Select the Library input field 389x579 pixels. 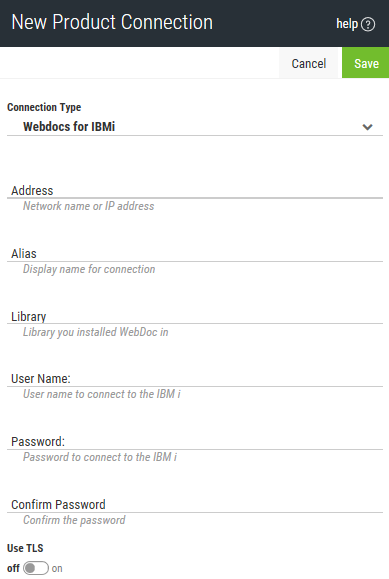coord(195,316)
